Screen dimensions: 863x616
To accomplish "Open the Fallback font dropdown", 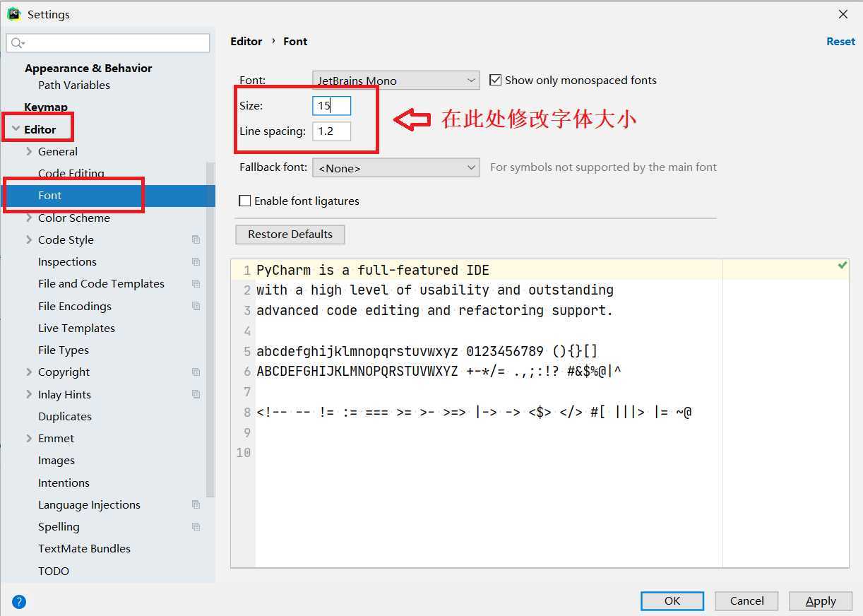I will pyautogui.click(x=395, y=167).
